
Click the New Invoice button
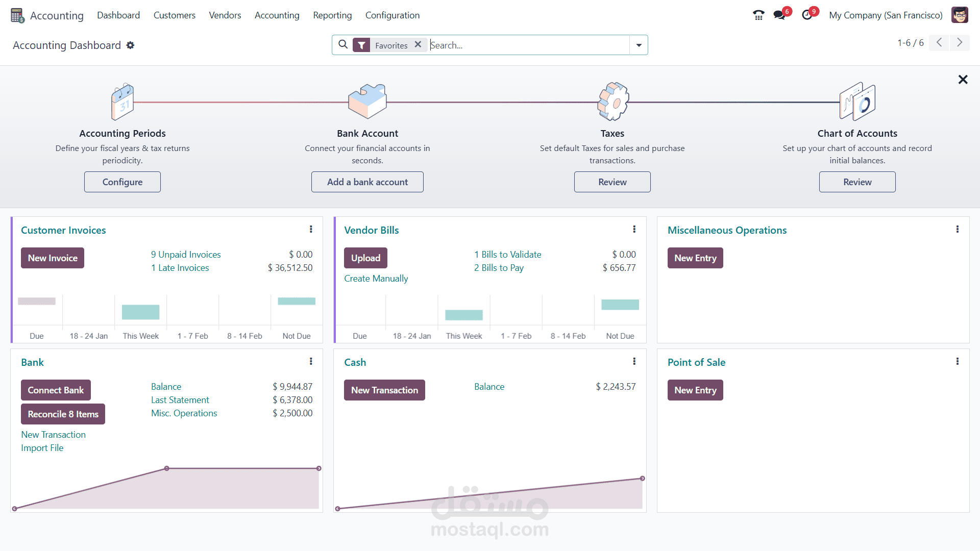53,258
